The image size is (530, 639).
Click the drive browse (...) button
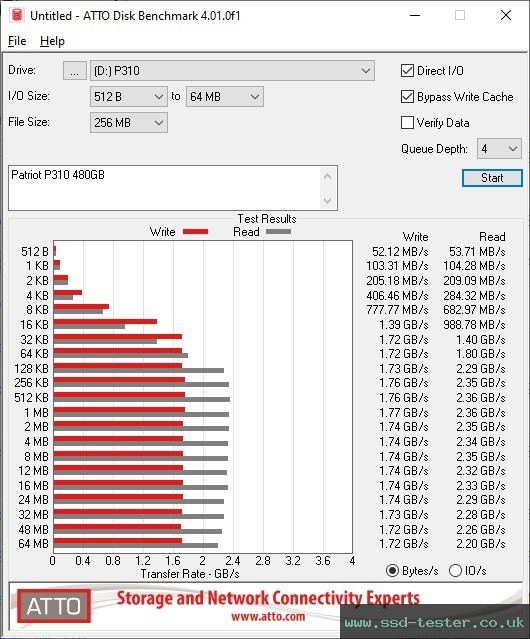tap(75, 71)
